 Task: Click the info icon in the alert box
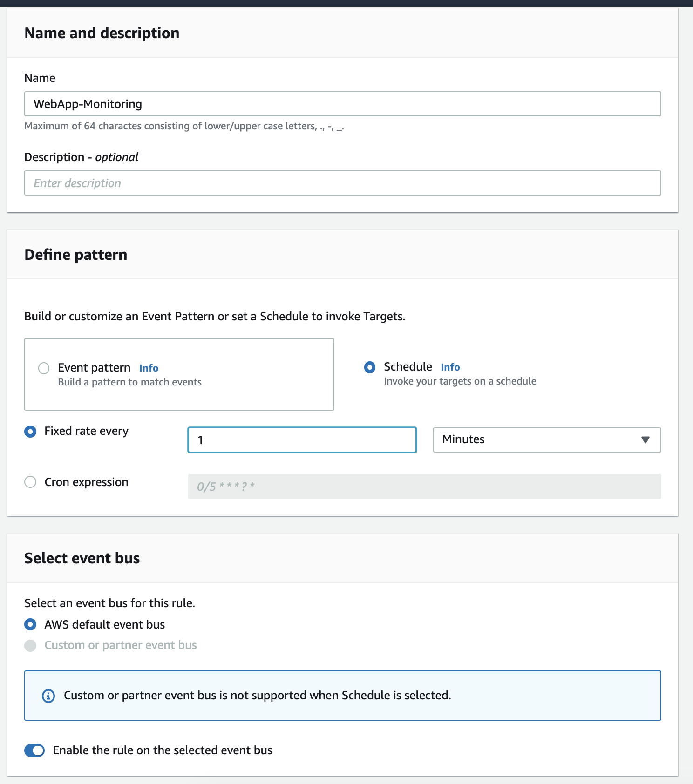(x=48, y=696)
